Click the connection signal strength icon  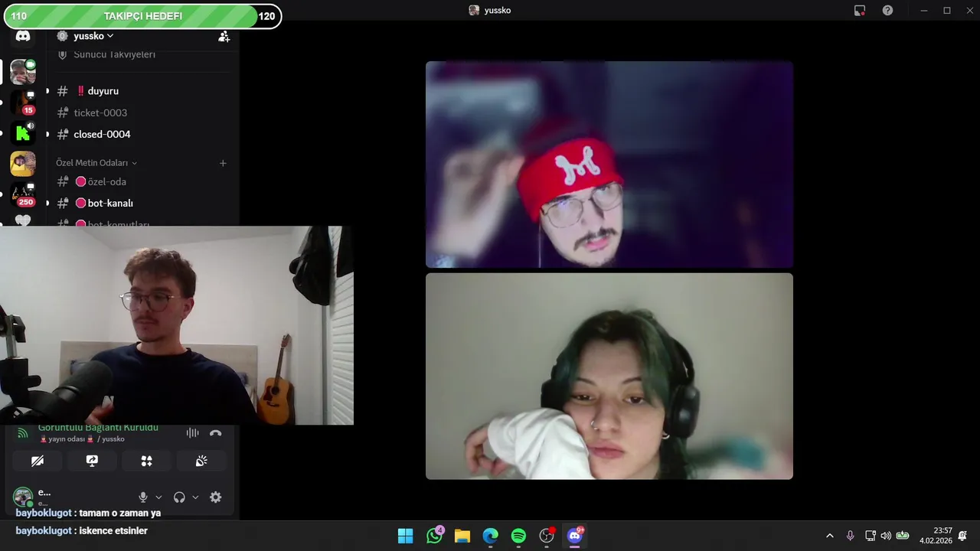pyautogui.click(x=23, y=433)
